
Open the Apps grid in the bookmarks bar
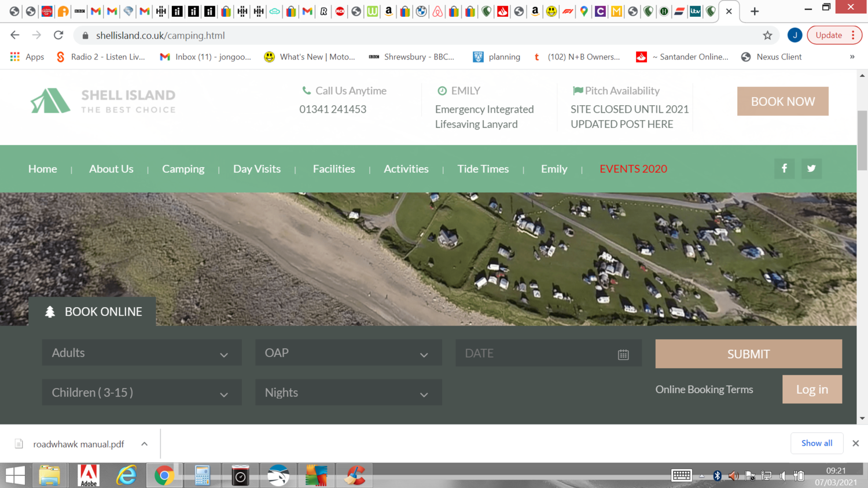pyautogui.click(x=27, y=57)
